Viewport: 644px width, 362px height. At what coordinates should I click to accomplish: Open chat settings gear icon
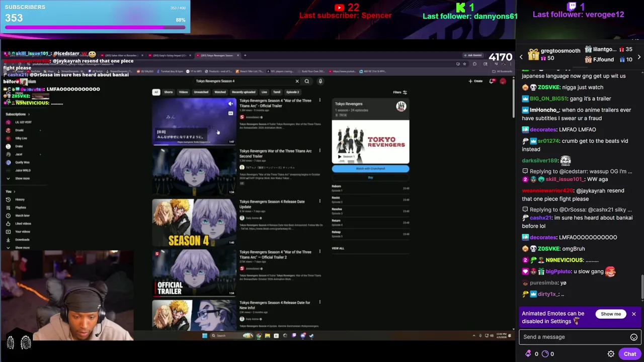pos(611,354)
